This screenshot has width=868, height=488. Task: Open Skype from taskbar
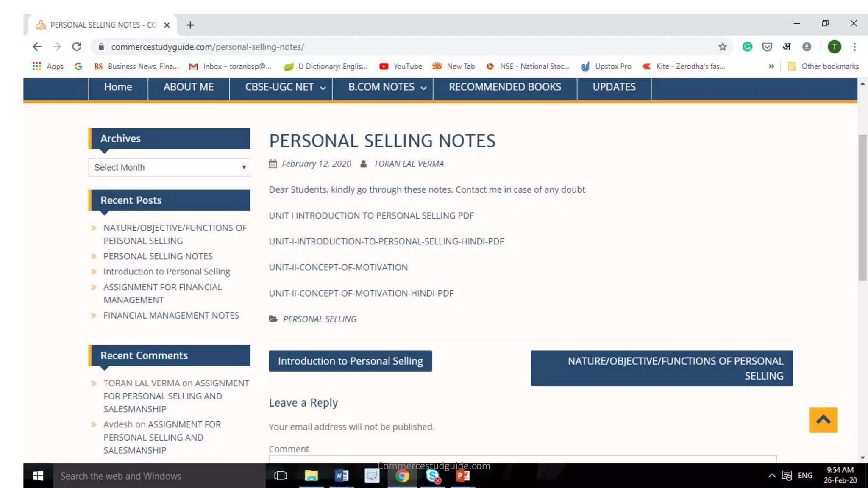coord(433,476)
